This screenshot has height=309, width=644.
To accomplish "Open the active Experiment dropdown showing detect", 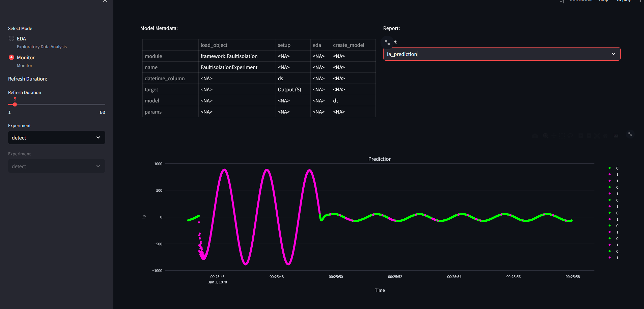I will tap(57, 137).
